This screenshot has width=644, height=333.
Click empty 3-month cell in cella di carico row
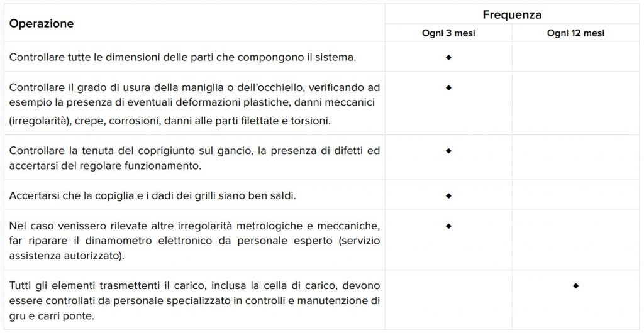(x=448, y=301)
